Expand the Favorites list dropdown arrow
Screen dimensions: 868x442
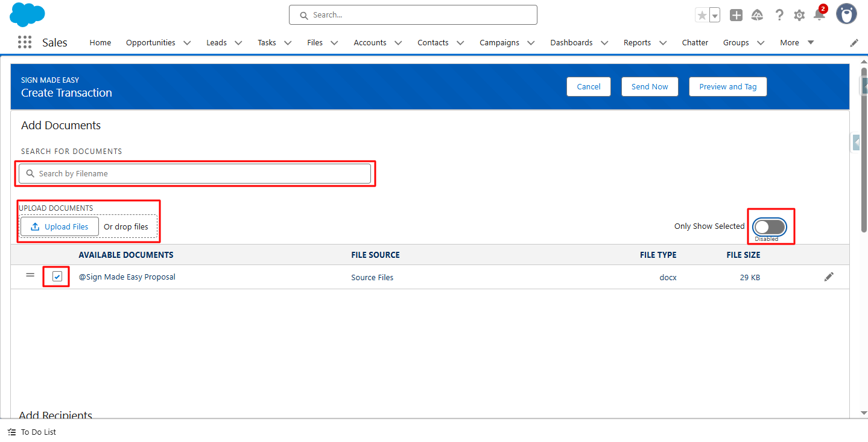(x=715, y=16)
